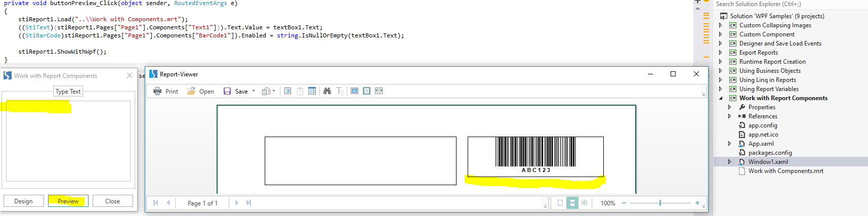This screenshot has height=216, width=868.
Task: Click the Print button in Report-Viewer
Action: click(x=166, y=92)
